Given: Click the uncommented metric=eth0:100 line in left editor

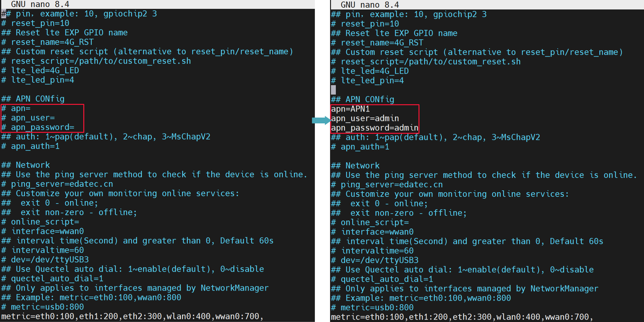Looking at the screenshot, I should [x=132, y=317].
